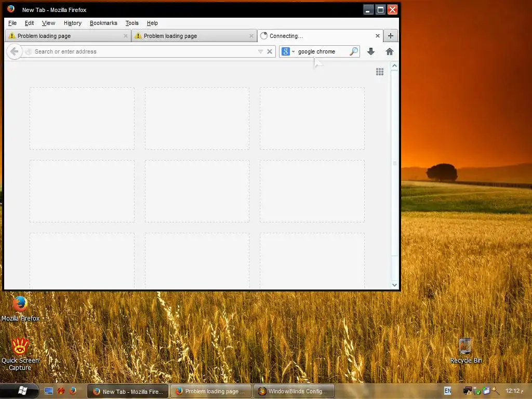
Task: Click the first empty new-tab thumbnail tile
Action: pos(82,118)
